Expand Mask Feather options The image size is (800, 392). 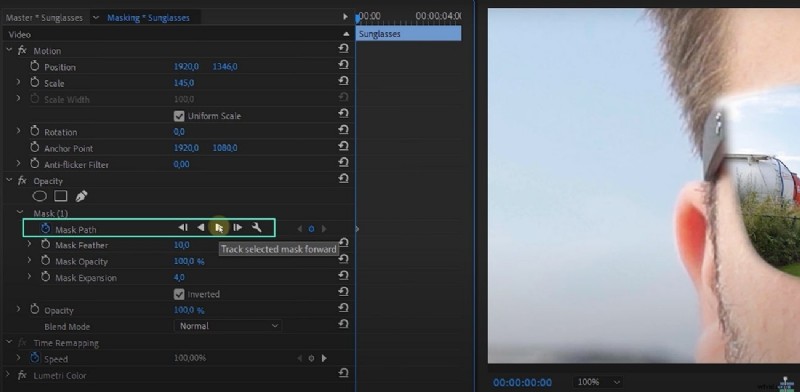pyautogui.click(x=30, y=244)
